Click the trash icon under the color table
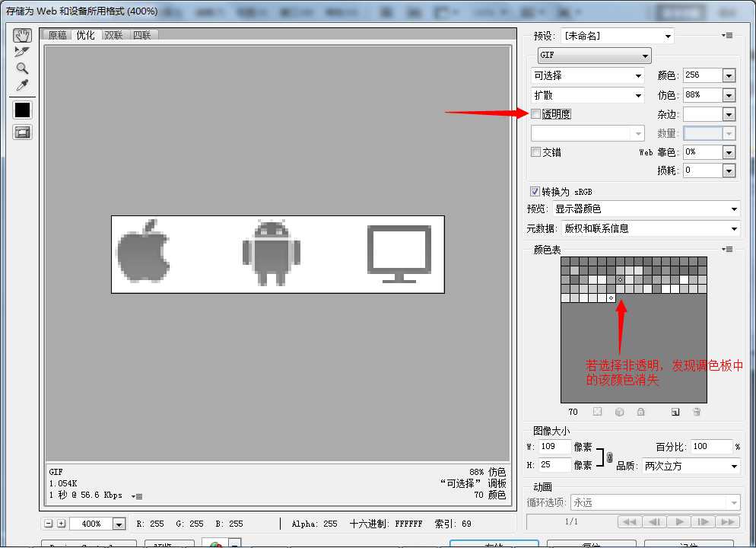This screenshot has width=756, height=548. (697, 412)
